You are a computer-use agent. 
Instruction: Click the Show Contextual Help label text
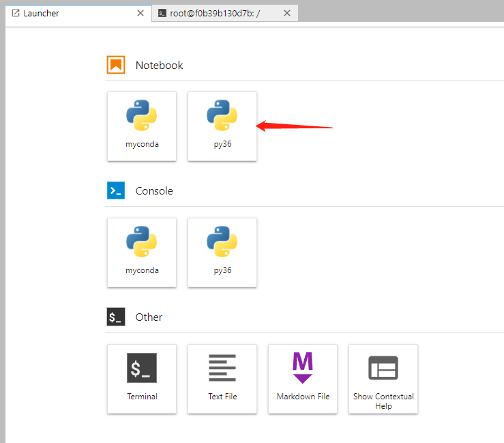(383, 401)
